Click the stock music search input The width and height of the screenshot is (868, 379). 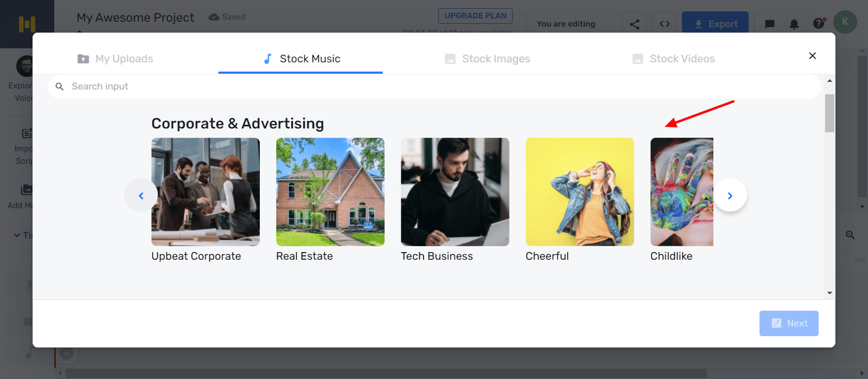[434, 87]
